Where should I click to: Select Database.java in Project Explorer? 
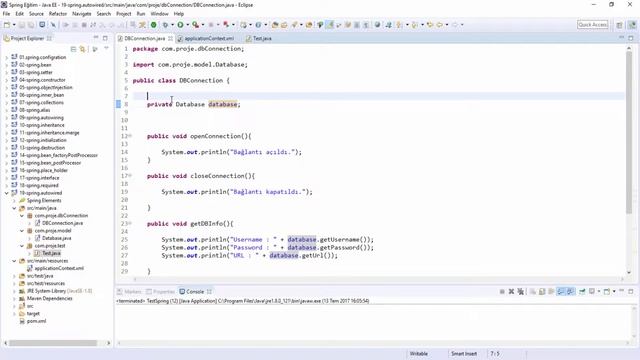coord(56,238)
